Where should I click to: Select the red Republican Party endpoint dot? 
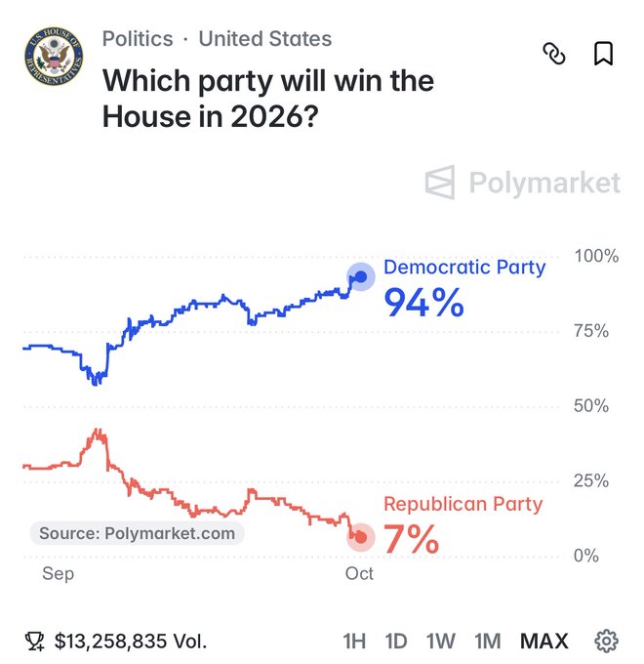click(x=361, y=537)
